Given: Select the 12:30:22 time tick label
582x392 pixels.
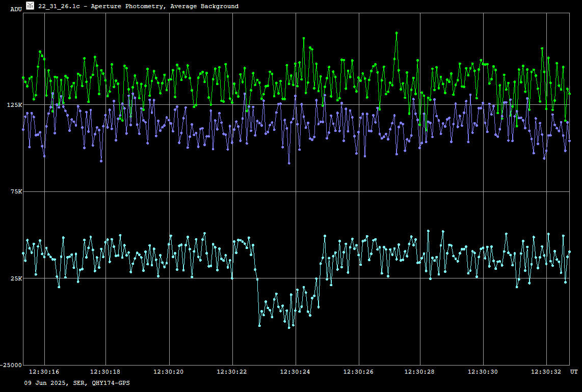Looking at the screenshot, I should [x=232, y=372].
